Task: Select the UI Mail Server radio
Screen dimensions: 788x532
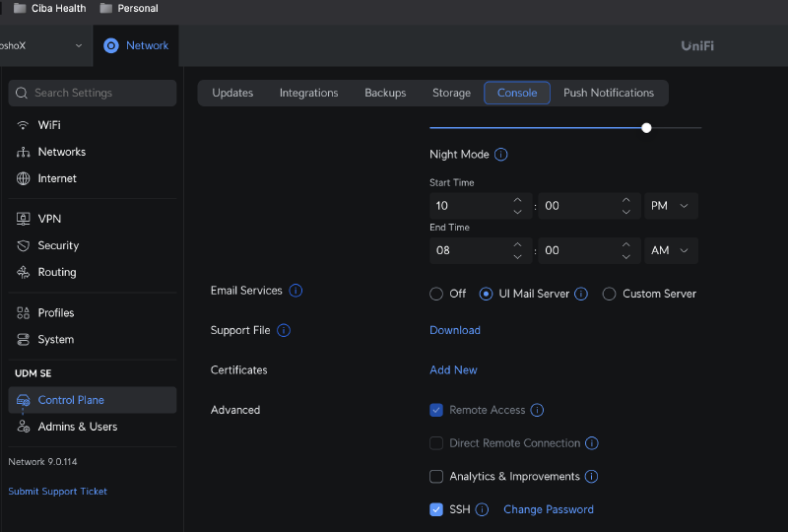Action: pyautogui.click(x=486, y=294)
